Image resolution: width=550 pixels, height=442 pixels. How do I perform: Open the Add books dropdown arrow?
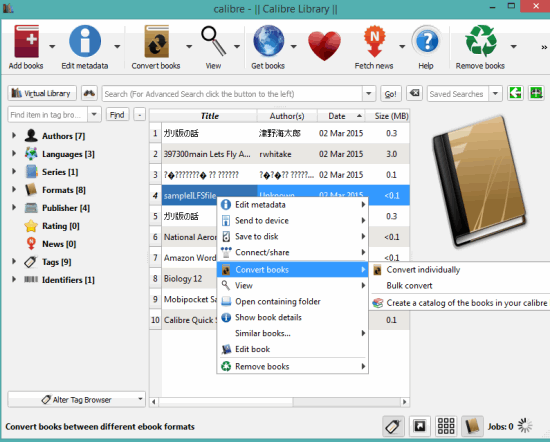coord(52,46)
